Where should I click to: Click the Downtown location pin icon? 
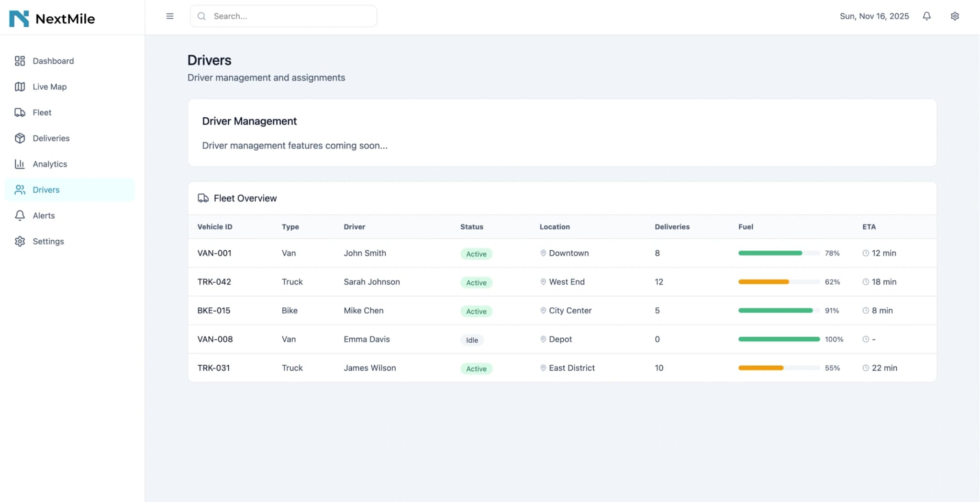543,253
